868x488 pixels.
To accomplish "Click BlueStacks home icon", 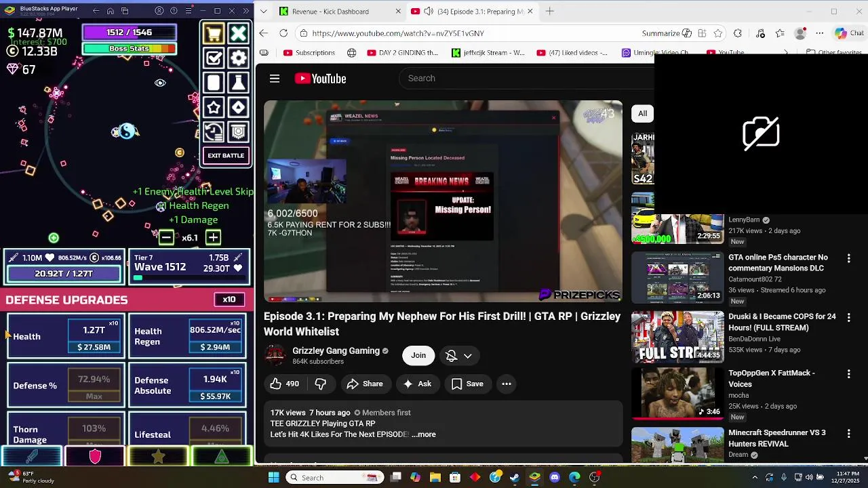I will tap(111, 11).
